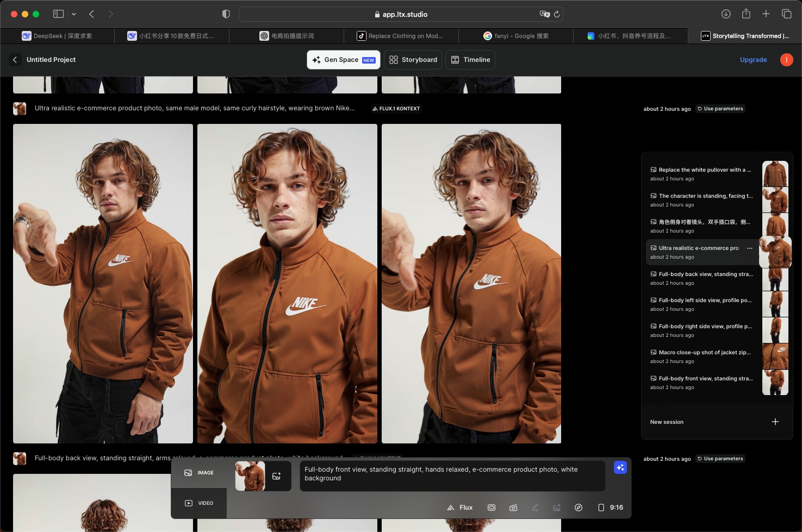The height and width of the screenshot is (532, 802).
Task: Select the 'Macro close-up shot of jacket' entry
Action: point(702,356)
